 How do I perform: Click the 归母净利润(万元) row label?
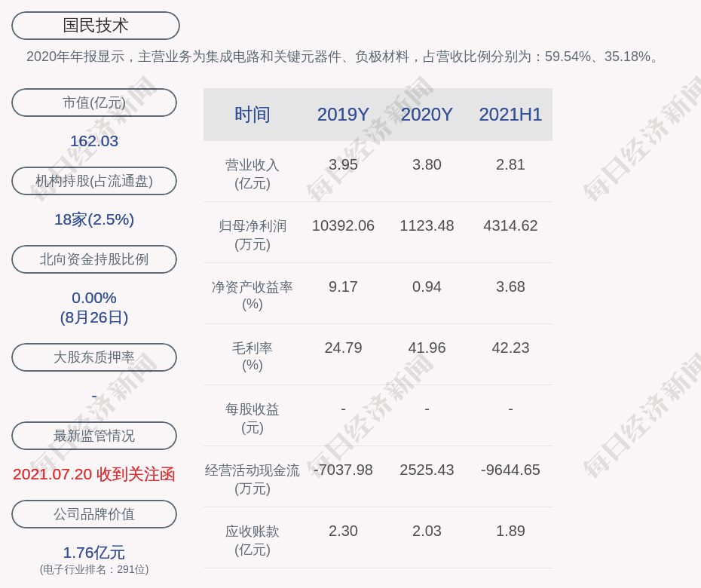pyautogui.click(x=253, y=234)
